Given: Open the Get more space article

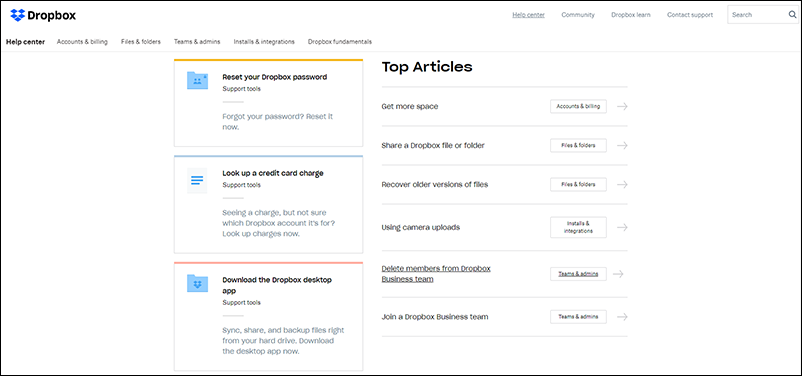Looking at the screenshot, I should coord(410,106).
